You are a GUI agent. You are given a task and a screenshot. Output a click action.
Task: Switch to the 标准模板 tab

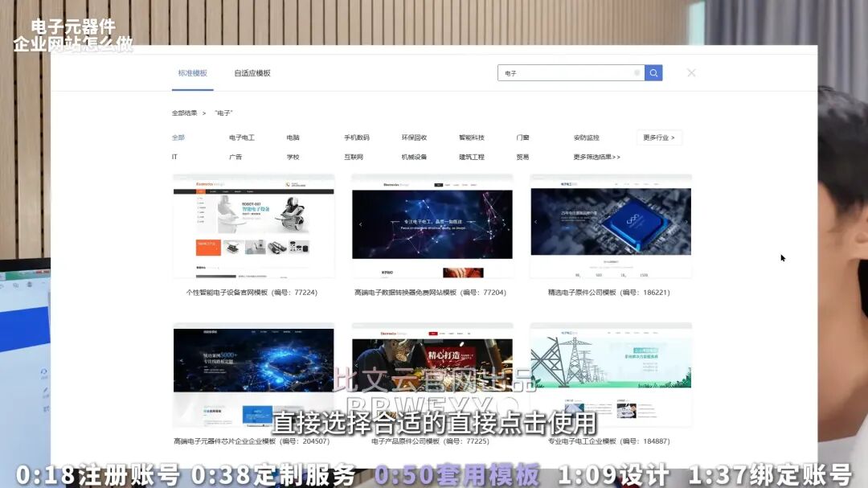pos(193,73)
